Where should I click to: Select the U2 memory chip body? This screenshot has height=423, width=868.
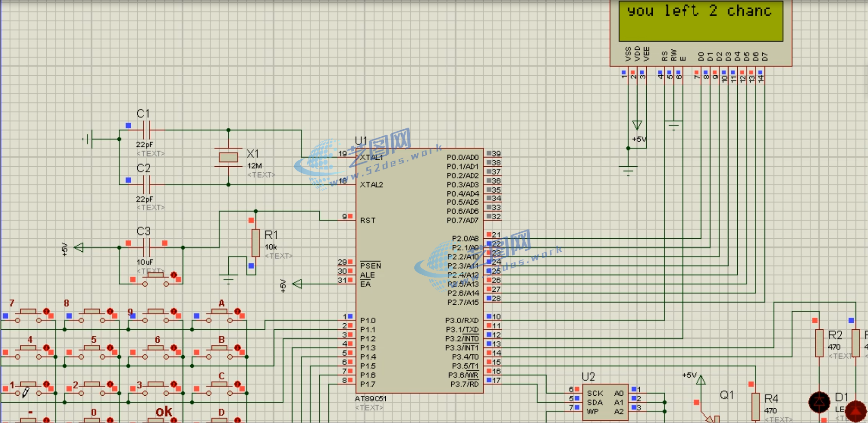point(605,402)
